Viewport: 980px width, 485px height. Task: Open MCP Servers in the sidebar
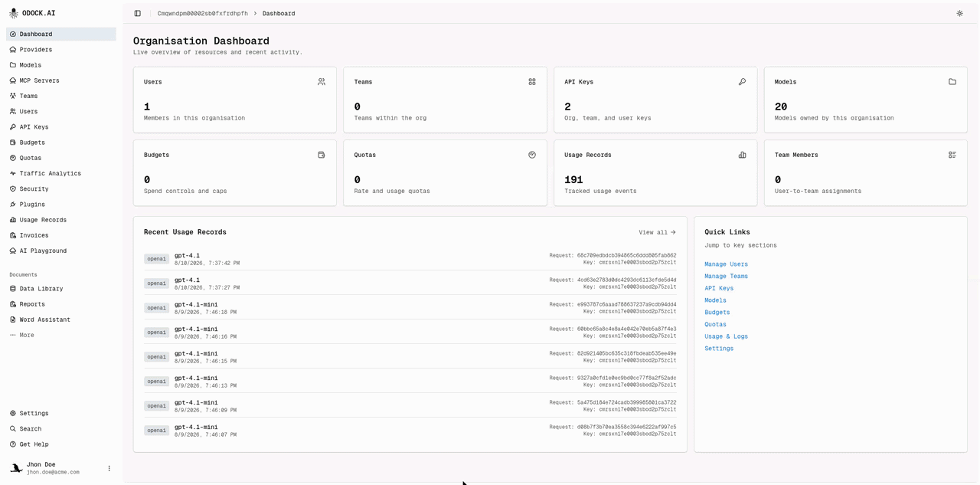coord(61,80)
